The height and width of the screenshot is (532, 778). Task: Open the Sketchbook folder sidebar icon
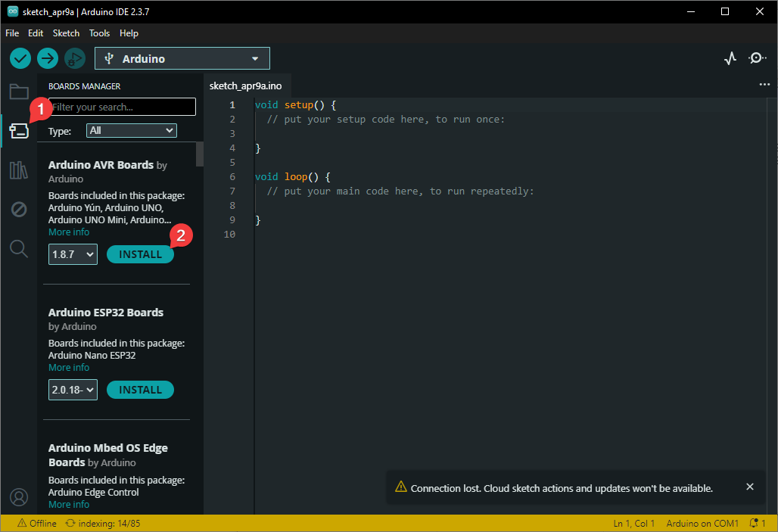pyautogui.click(x=19, y=92)
